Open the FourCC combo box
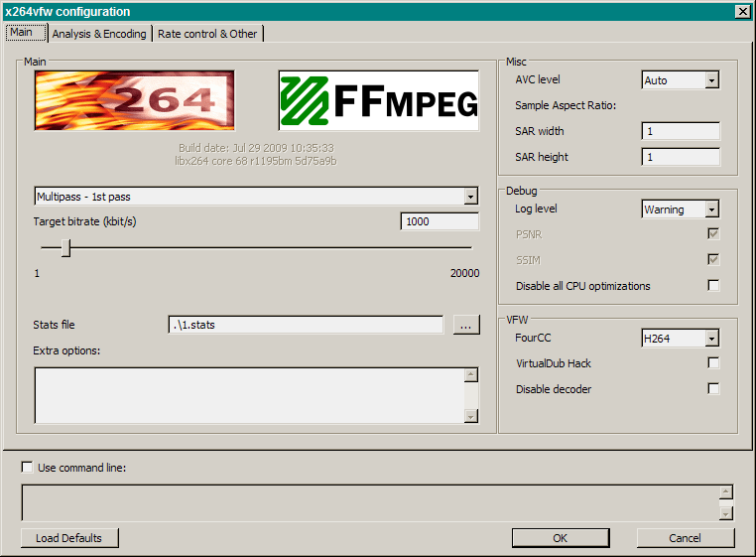Viewport: 756px width, 557px height. point(711,339)
